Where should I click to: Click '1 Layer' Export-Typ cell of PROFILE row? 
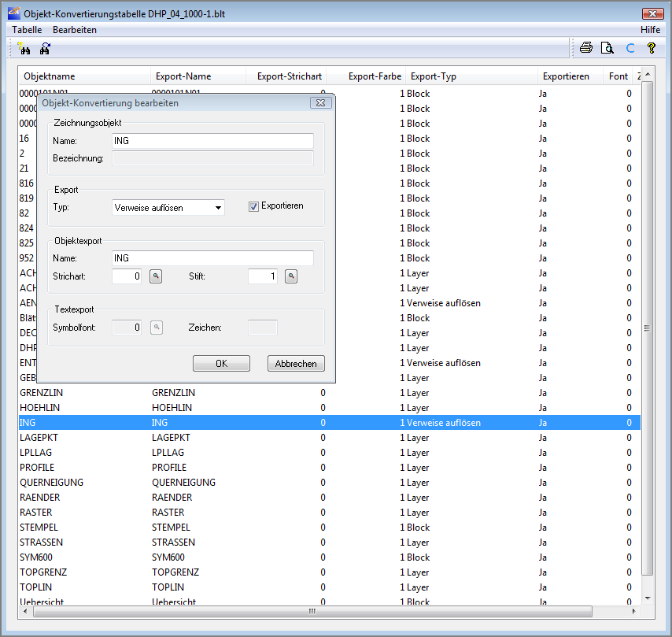coord(415,468)
